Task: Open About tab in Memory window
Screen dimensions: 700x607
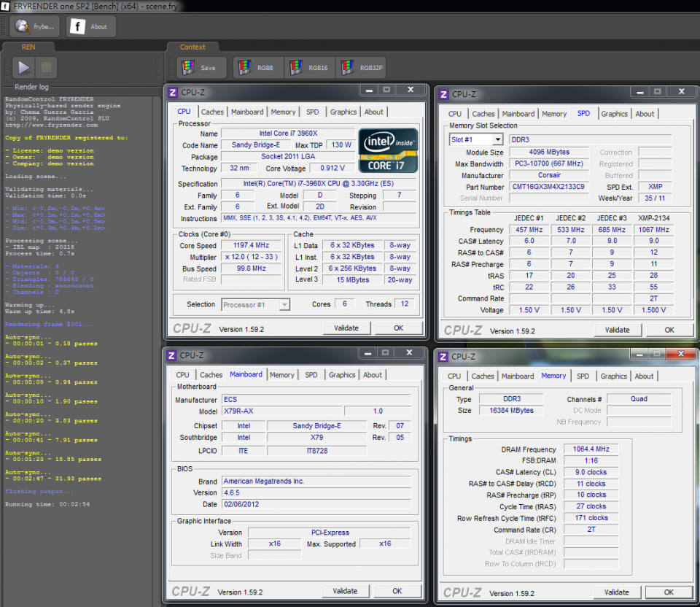Action: 644,376
